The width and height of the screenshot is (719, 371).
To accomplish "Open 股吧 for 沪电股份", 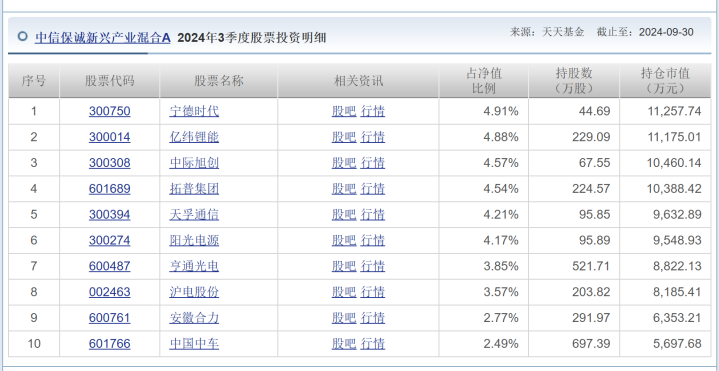I will pos(344,292).
